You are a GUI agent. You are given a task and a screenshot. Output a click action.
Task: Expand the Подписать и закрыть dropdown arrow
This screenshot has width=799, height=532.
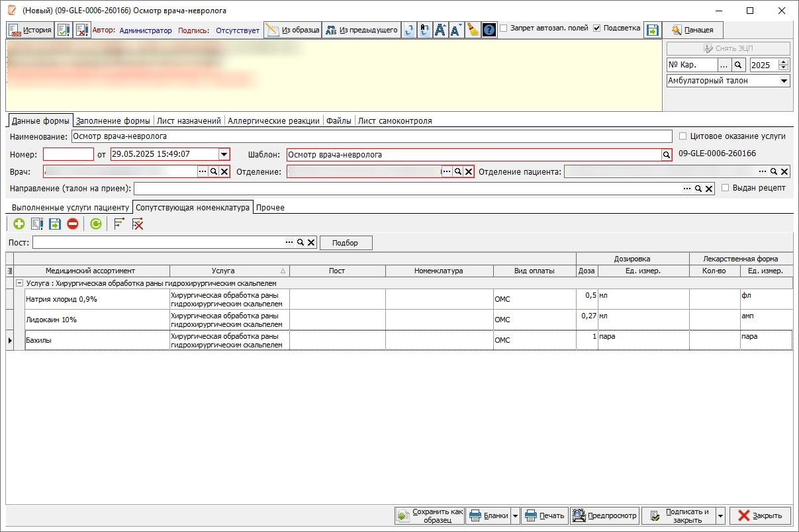tap(720, 516)
